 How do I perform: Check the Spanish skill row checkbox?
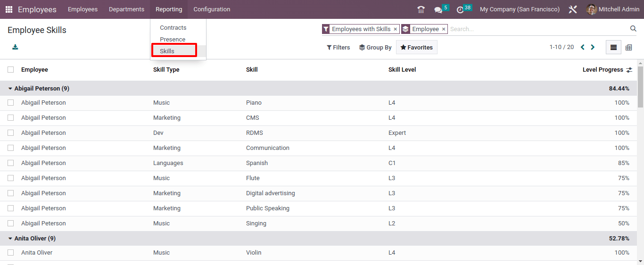[x=11, y=163]
